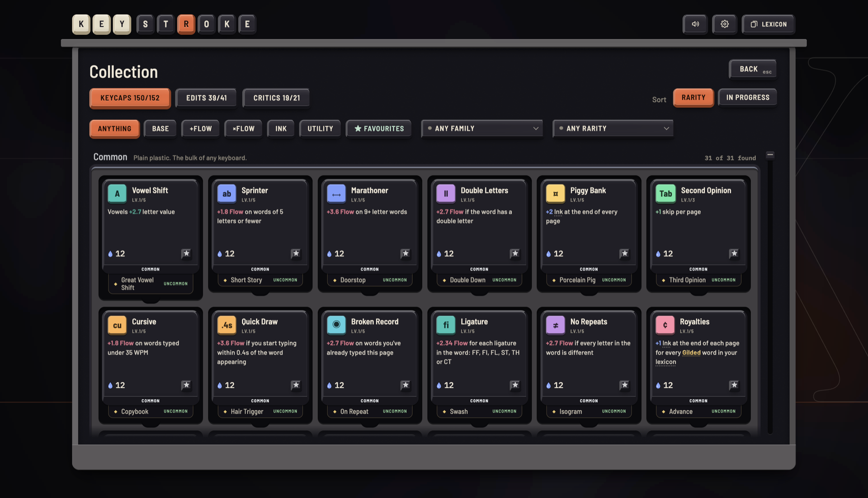The width and height of the screenshot is (868, 498).
Task: Click the Ligature 'fi' keycap icon
Action: [446, 325]
